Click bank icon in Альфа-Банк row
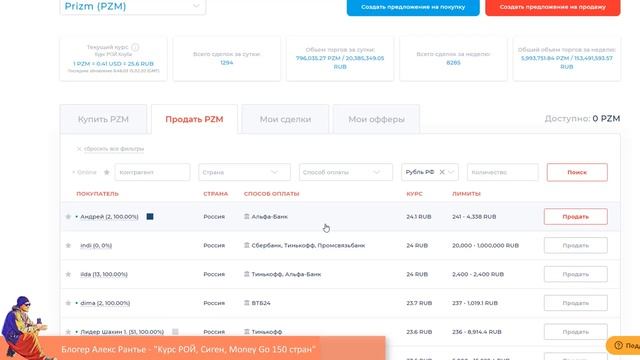Image resolution: width=640 pixels, height=360 pixels. point(247,216)
